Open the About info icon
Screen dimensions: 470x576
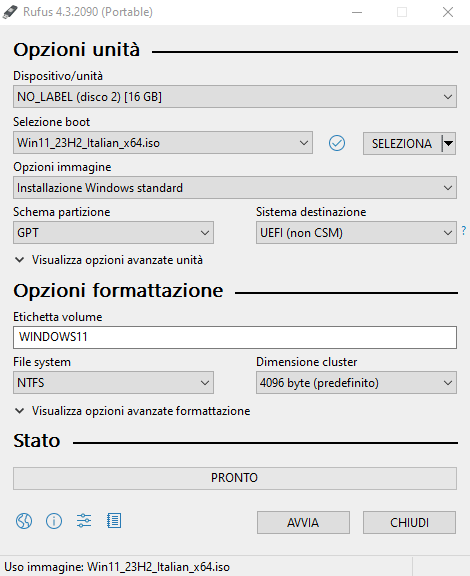[54, 521]
